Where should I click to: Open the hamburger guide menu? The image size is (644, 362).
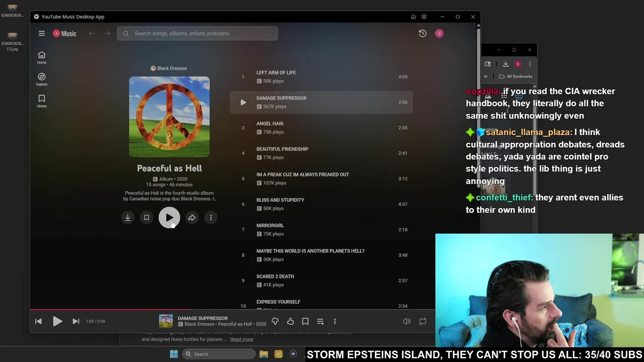coord(42,33)
